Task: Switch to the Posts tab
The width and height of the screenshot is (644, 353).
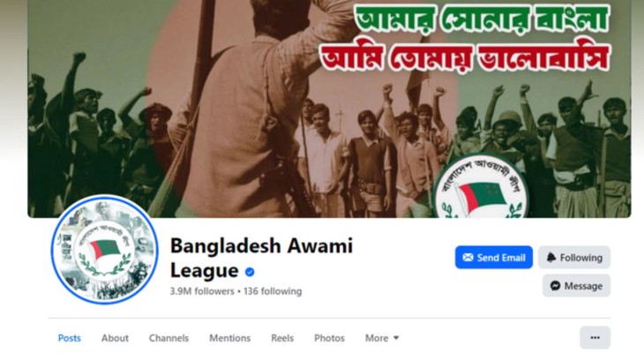Action: (x=70, y=338)
